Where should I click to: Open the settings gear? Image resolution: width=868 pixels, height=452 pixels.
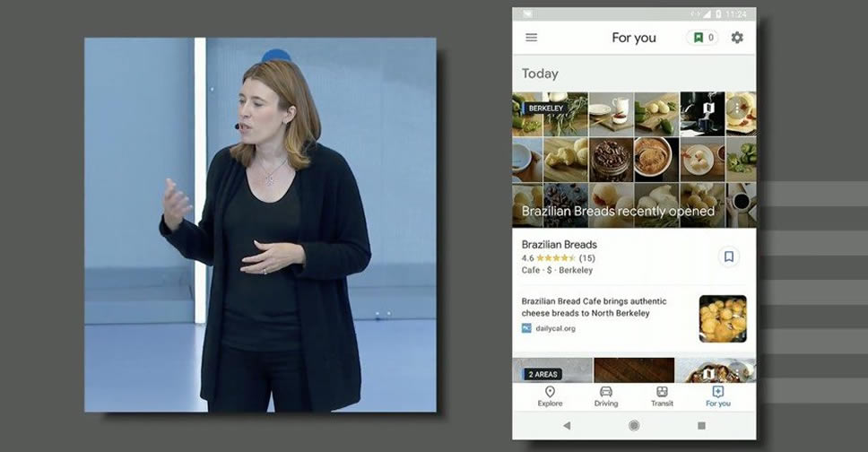737,38
